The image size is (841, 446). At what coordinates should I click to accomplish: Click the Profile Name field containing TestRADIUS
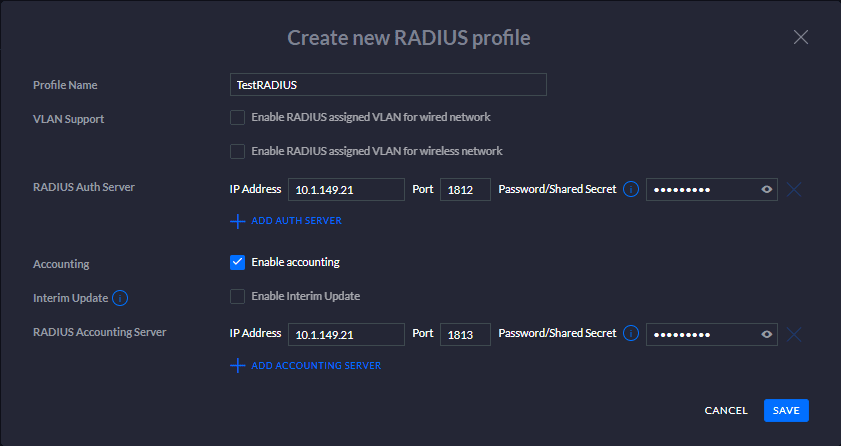click(x=388, y=85)
